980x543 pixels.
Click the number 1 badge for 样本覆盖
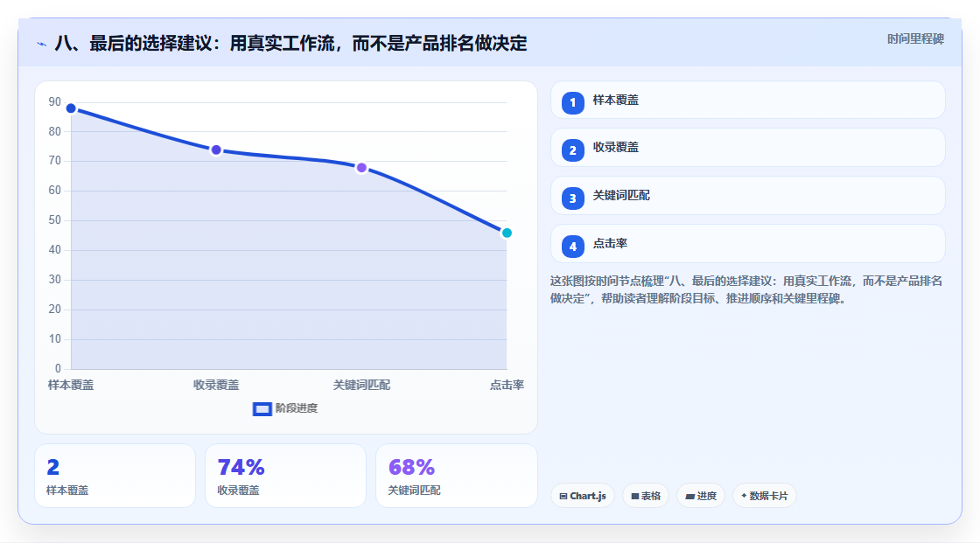click(x=572, y=102)
